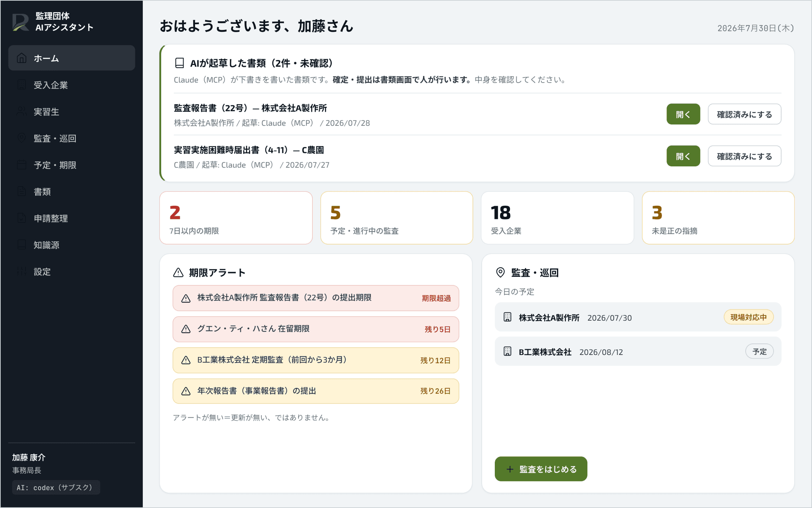Click the plus icon in 監査をはじめる
This screenshot has height=508, width=812.
point(510,469)
